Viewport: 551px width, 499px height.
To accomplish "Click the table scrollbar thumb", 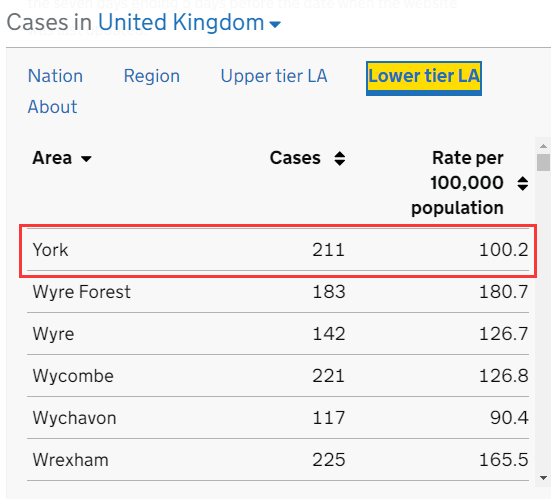I will 543,162.
